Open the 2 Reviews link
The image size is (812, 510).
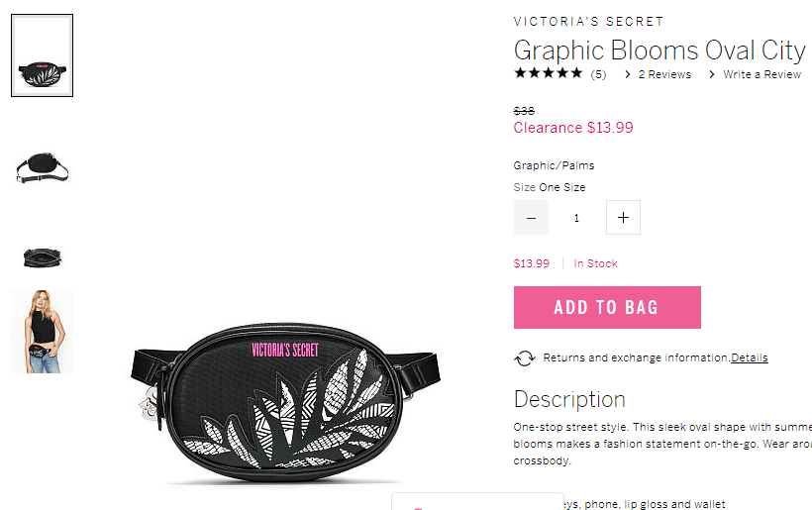coord(664,74)
